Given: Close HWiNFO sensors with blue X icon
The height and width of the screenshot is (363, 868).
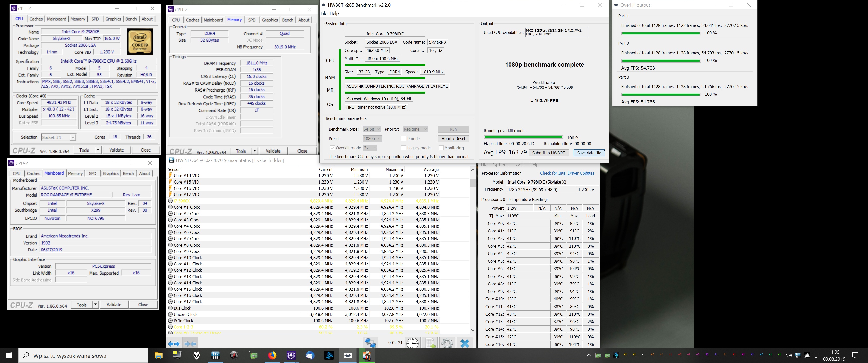Looking at the screenshot, I should [465, 343].
